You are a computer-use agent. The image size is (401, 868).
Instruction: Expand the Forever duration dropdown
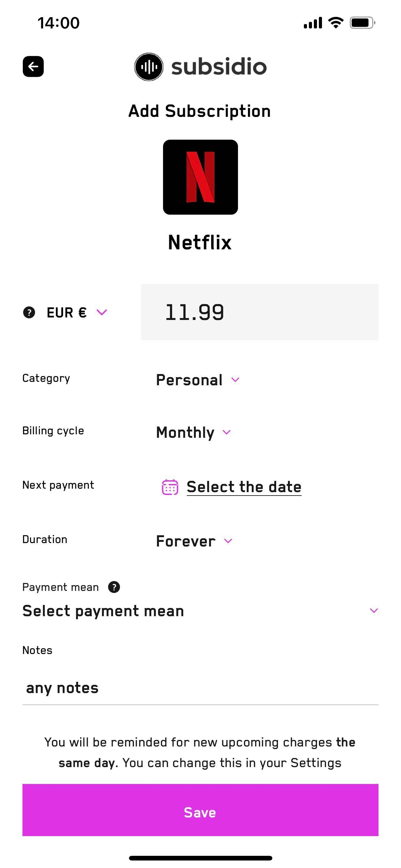pyautogui.click(x=194, y=541)
